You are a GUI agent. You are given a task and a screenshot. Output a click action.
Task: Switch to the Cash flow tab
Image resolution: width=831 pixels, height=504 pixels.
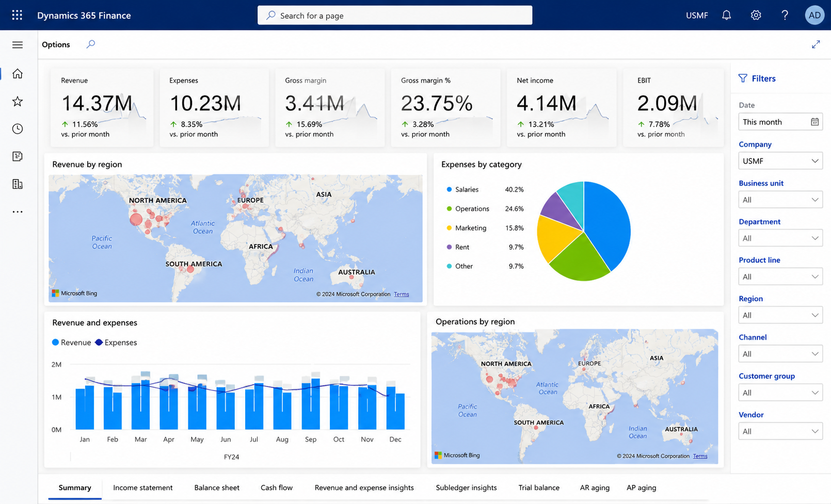pyautogui.click(x=277, y=487)
